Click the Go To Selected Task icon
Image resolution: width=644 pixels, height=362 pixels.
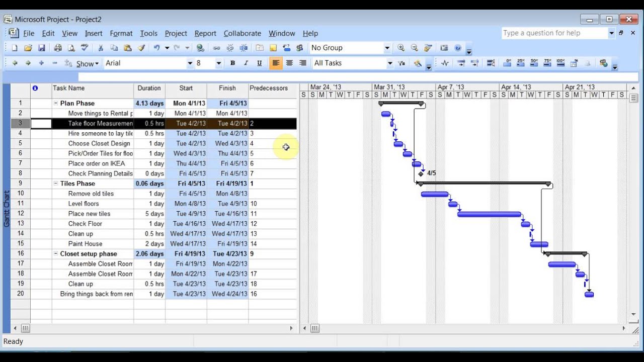tap(428, 47)
